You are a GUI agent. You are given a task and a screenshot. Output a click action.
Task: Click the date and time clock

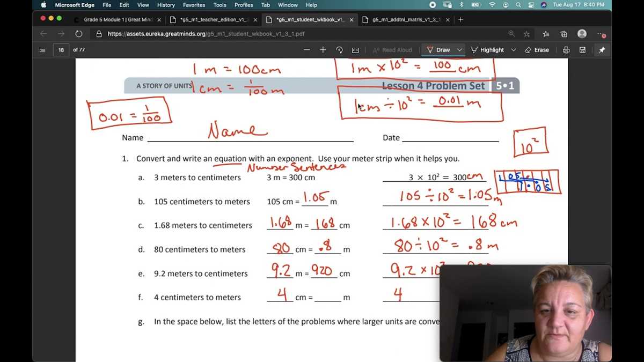[x=578, y=5]
